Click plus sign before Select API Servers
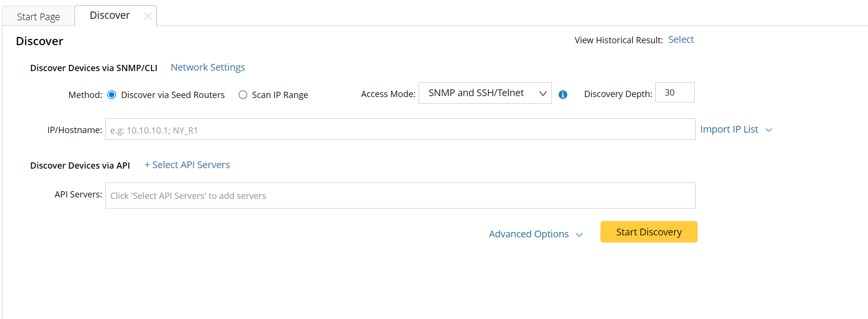Screen dimensions: 868x319 [147, 165]
